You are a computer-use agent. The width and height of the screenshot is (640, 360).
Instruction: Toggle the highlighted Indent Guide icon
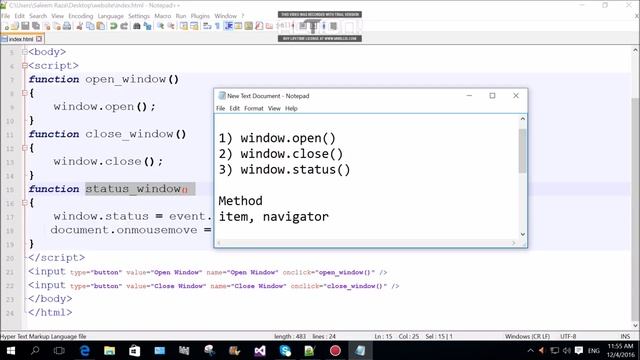tap(229, 26)
